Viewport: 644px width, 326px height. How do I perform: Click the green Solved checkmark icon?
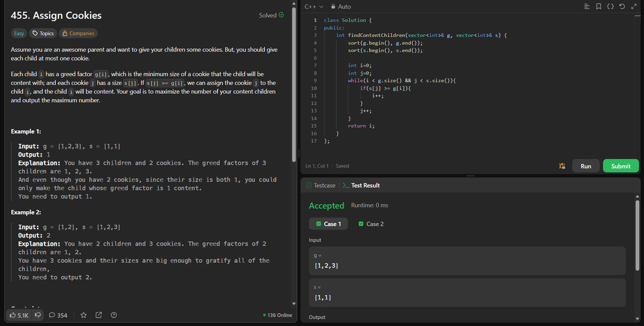(x=281, y=15)
